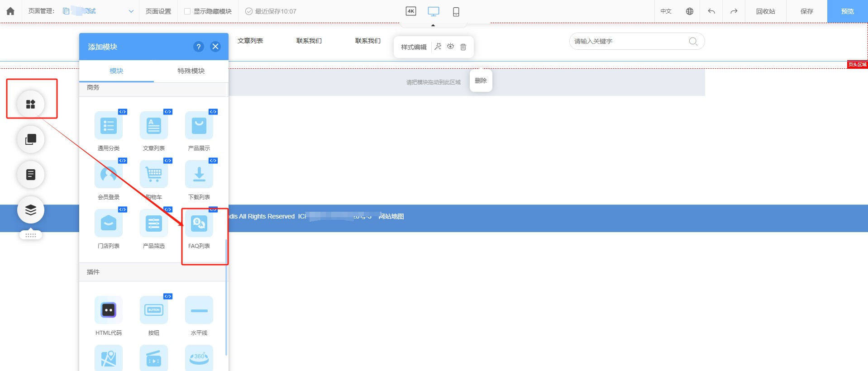Add the video plugin module

[x=154, y=358]
